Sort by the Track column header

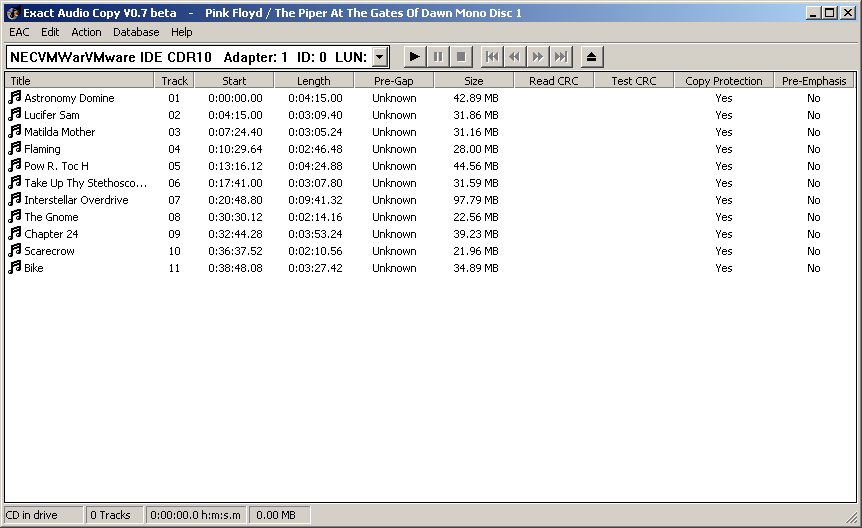174,81
